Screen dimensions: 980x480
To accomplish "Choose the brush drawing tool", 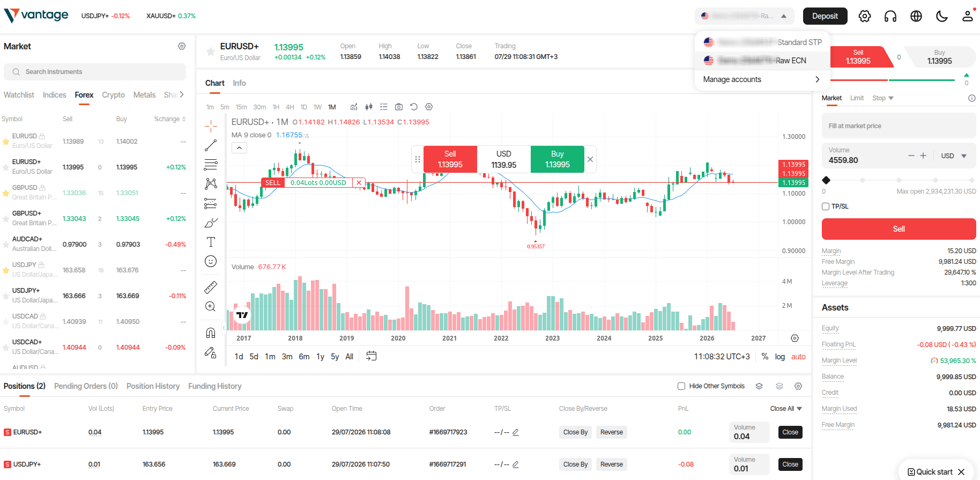I will pyautogui.click(x=211, y=223).
